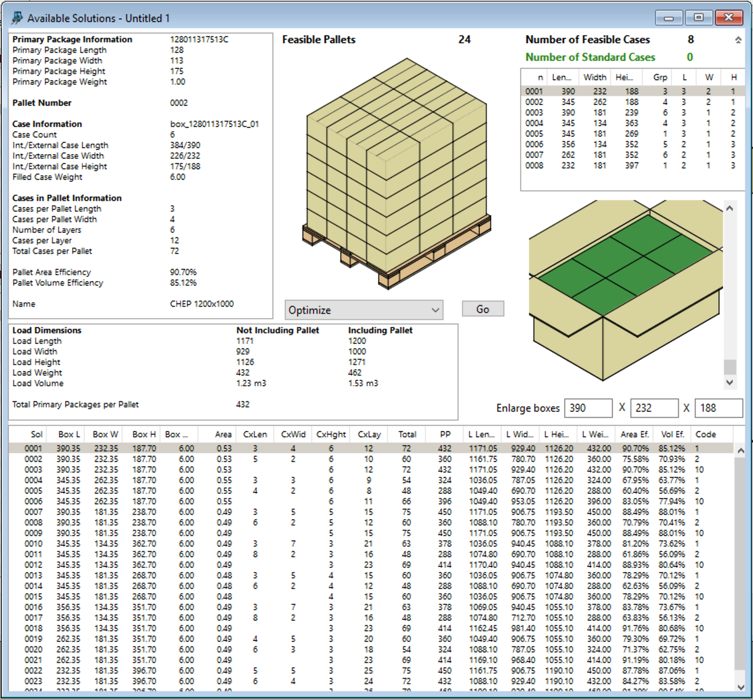Sort solutions by Box H column
The height and width of the screenshot is (700, 753).
pos(142,434)
